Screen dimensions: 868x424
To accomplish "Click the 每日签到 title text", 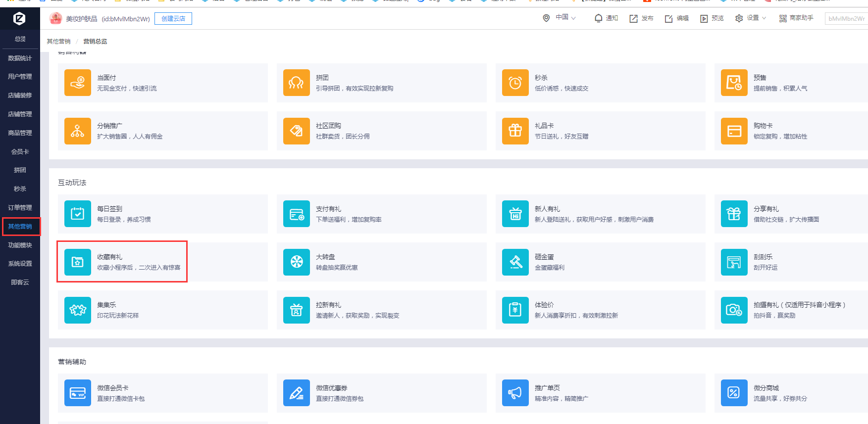I will pyautogui.click(x=109, y=209).
